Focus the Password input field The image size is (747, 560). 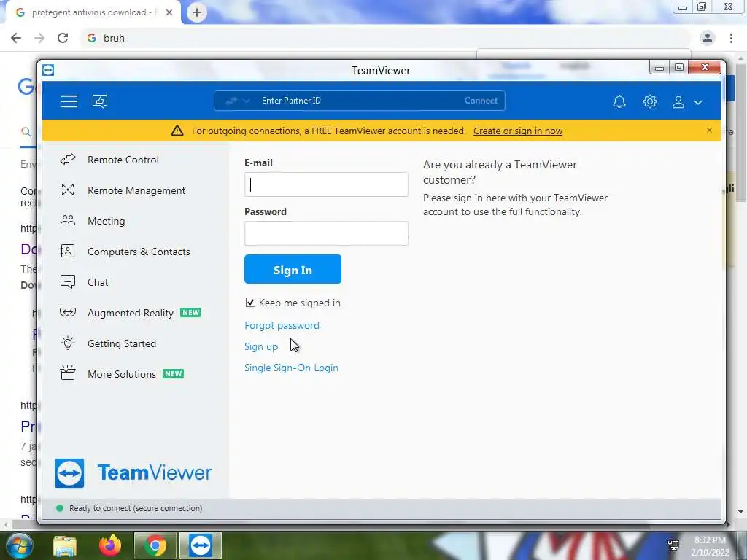click(x=326, y=233)
